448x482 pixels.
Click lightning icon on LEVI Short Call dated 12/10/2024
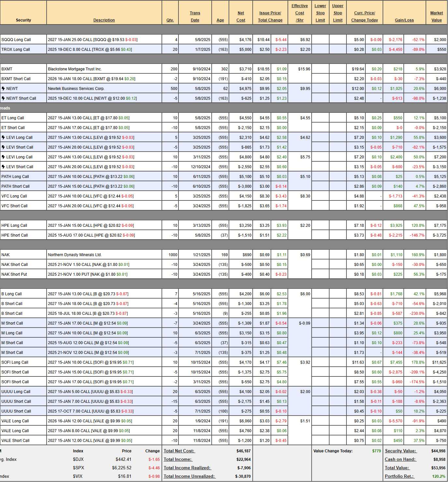3,167
